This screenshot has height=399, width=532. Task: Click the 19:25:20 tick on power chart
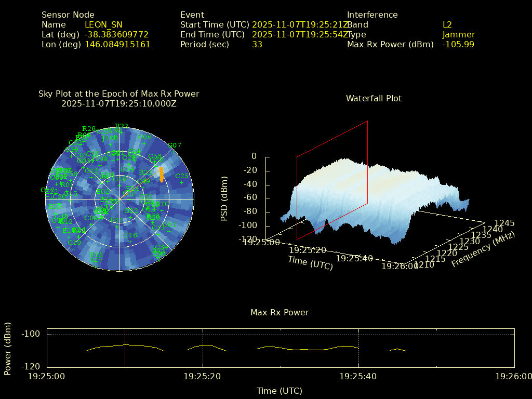203,376
